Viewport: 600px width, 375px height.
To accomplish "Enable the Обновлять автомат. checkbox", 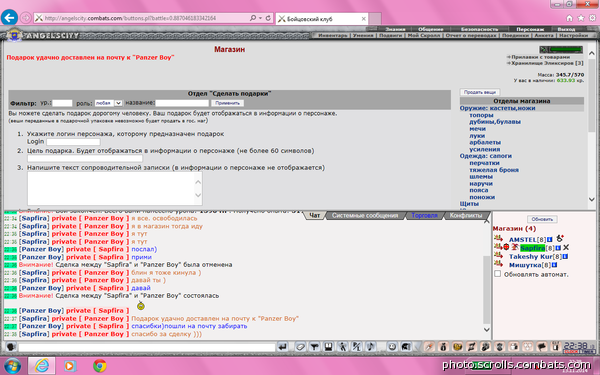I will [x=497, y=274].
